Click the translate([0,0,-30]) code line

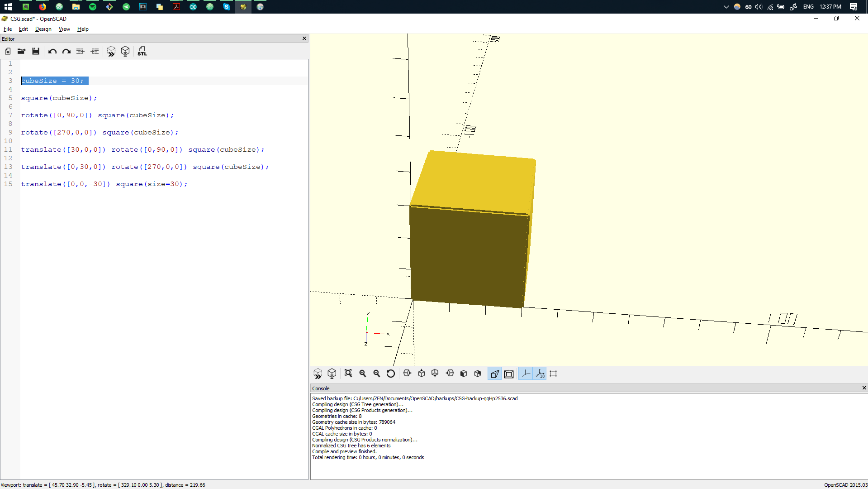click(x=104, y=184)
